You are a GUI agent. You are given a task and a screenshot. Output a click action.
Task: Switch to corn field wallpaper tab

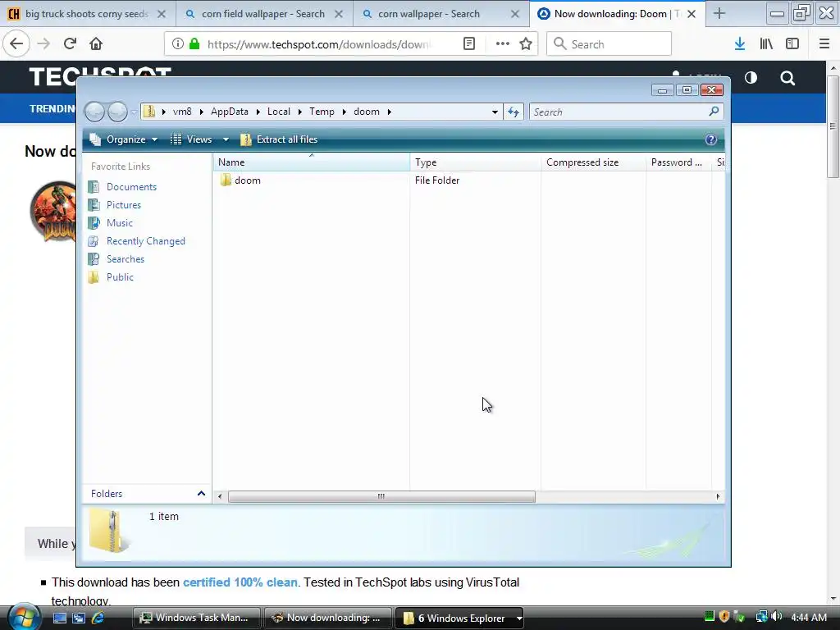263,14
